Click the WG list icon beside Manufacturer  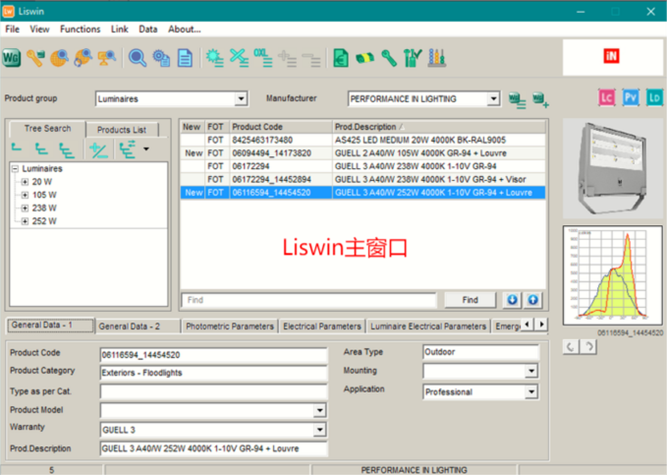(517, 100)
